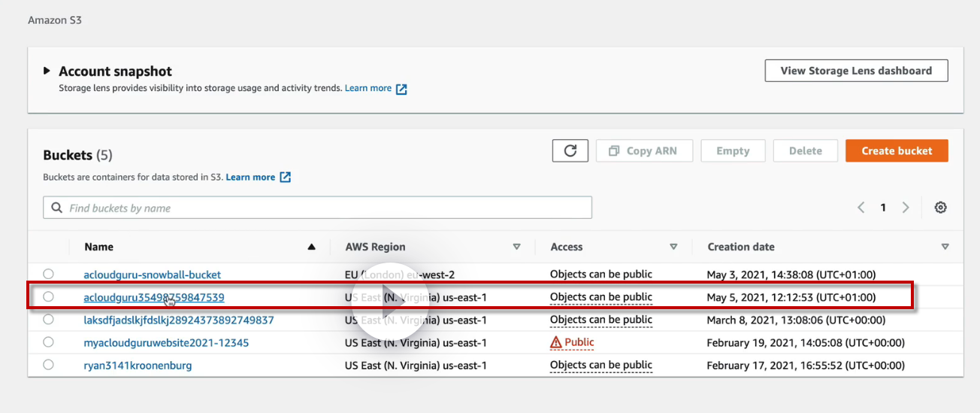Click external link icon beside Account snapshot Learn more
This screenshot has width=980, height=413.
[401, 89]
